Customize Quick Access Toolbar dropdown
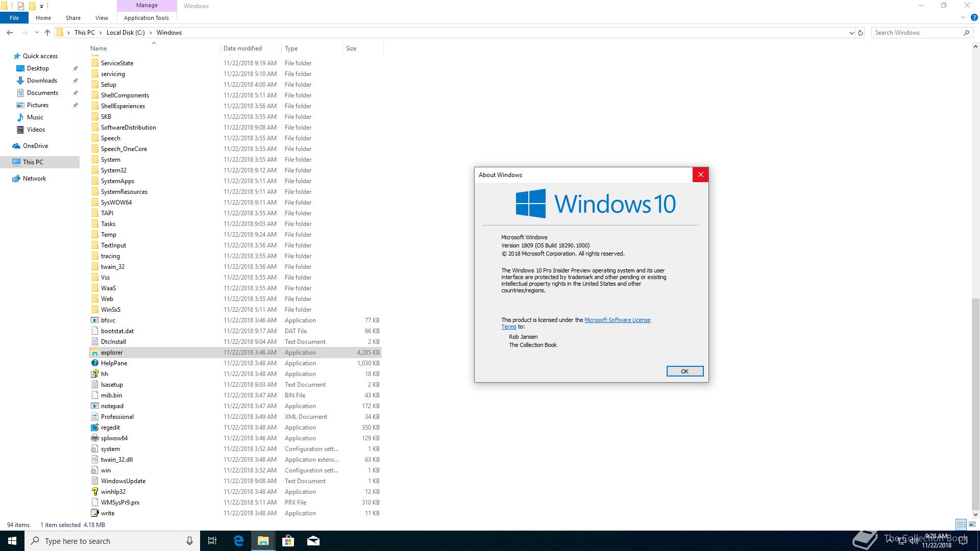 click(41, 6)
